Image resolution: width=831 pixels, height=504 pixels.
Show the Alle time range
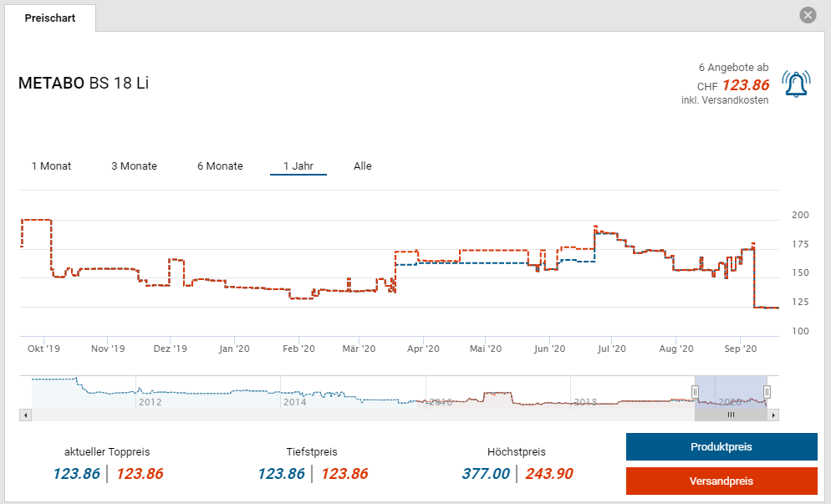(362, 166)
